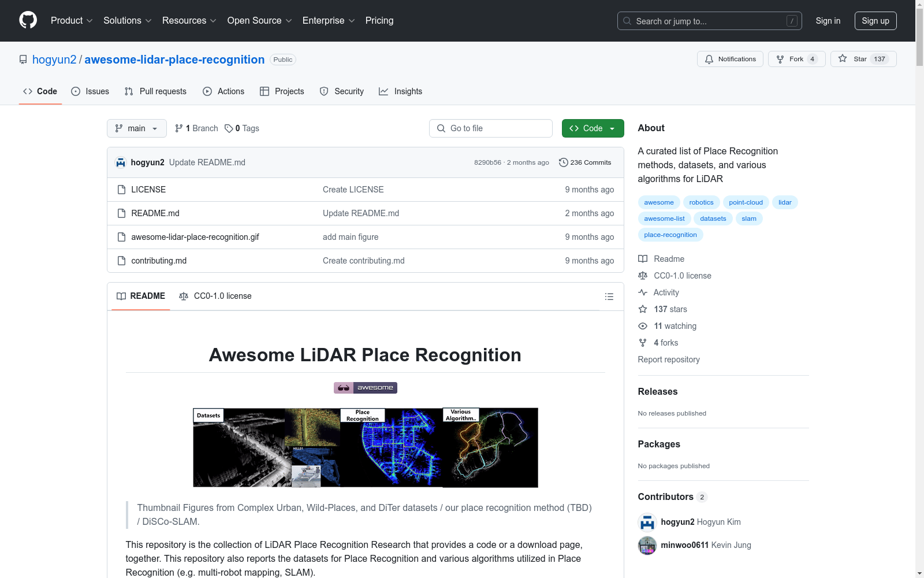
Task: Expand the Enterprise menu
Action: click(x=329, y=21)
